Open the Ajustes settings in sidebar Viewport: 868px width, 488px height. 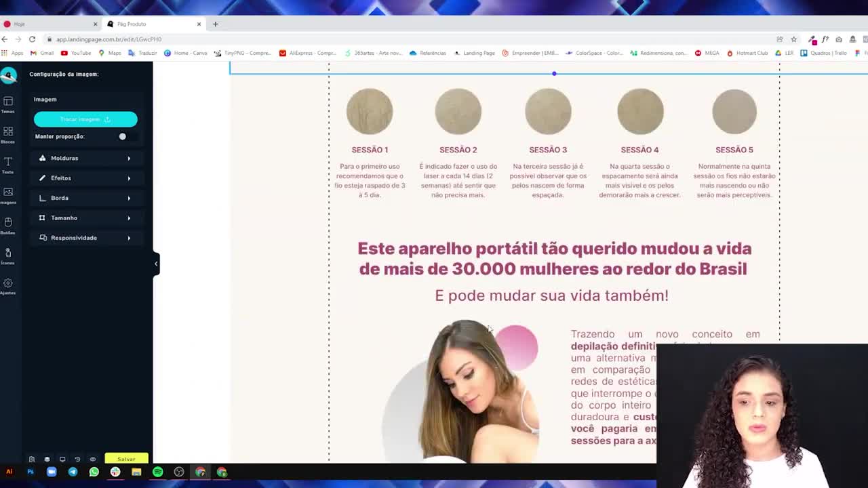8,286
